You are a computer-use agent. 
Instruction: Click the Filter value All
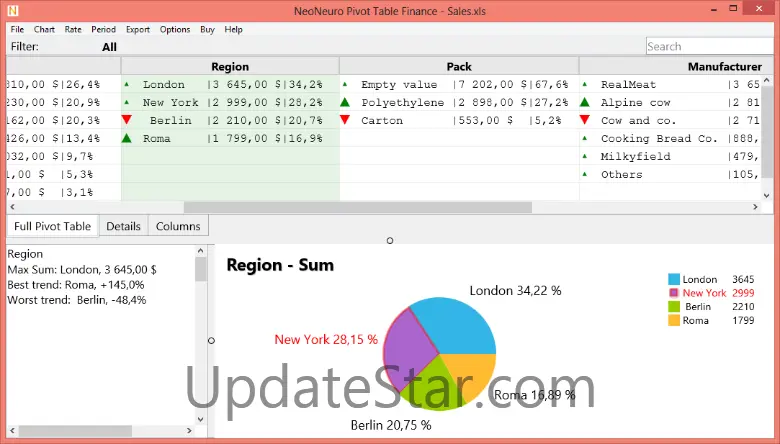click(109, 47)
